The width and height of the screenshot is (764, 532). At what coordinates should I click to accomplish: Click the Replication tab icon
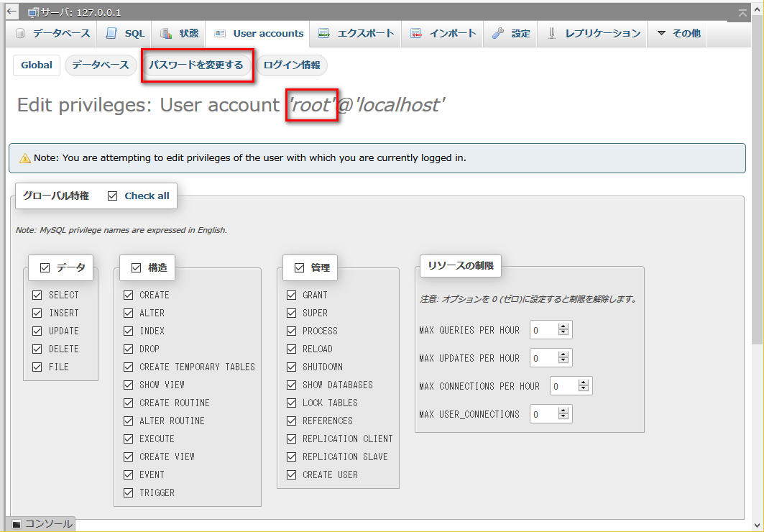(552, 34)
